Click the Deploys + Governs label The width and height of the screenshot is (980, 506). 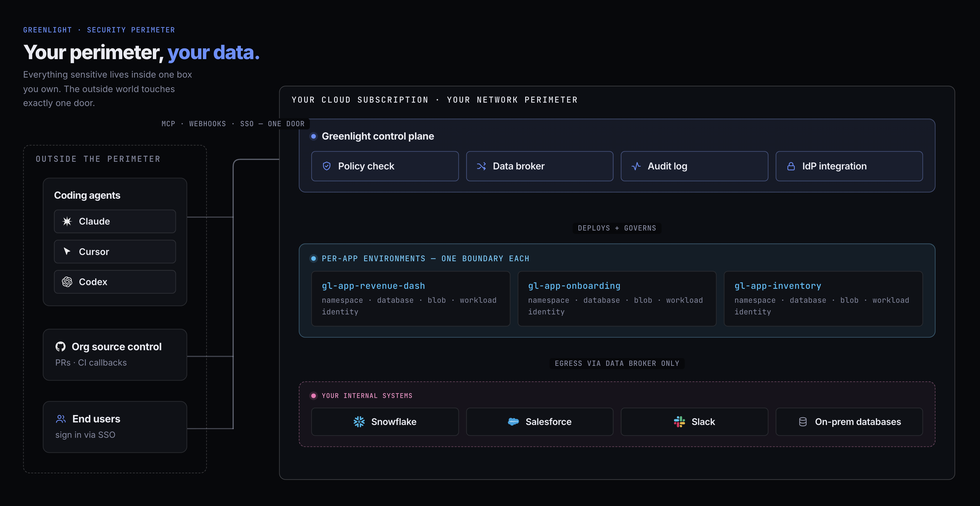click(617, 228)
